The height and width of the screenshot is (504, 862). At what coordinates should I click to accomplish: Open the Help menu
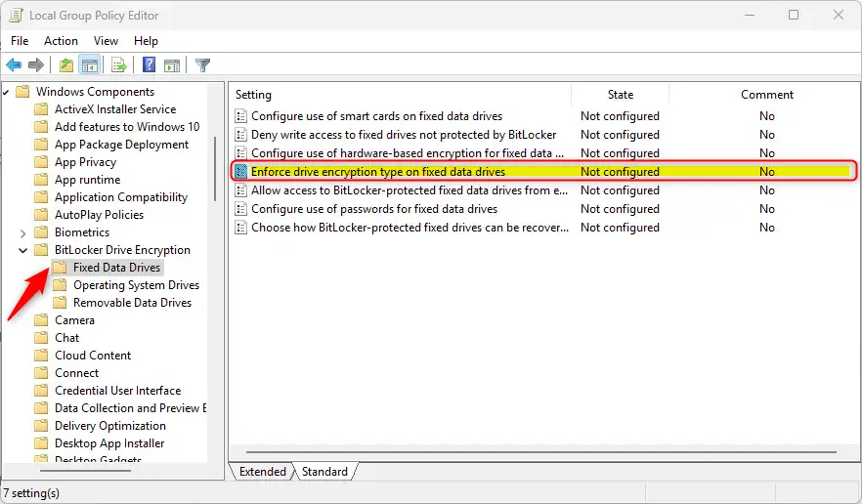pyautogui.click(x=146, y=41)
